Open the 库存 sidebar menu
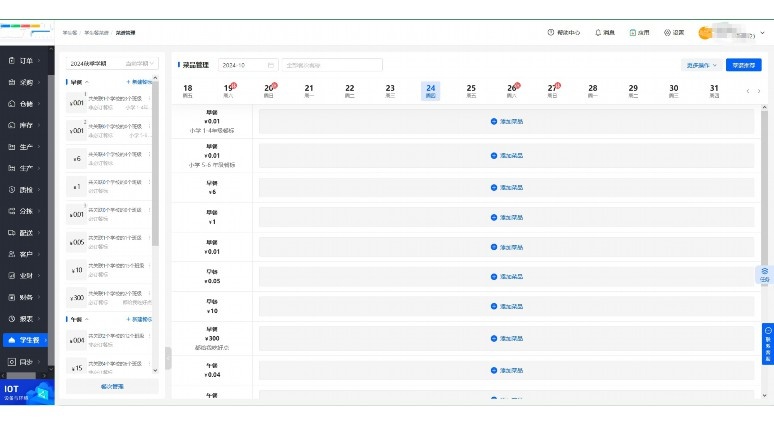This screenshot has width=774, height=425. coord(25,125)
